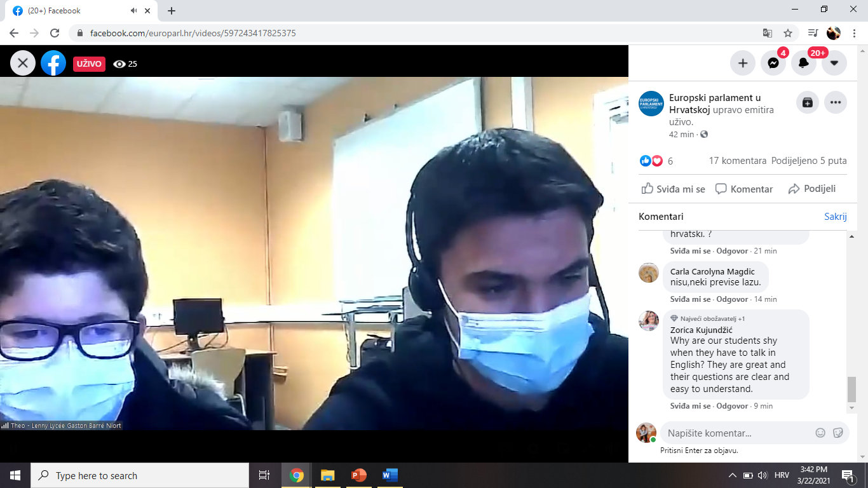Open the post options three-dots menu
This screenshot has width=868, height=488.
836,102
